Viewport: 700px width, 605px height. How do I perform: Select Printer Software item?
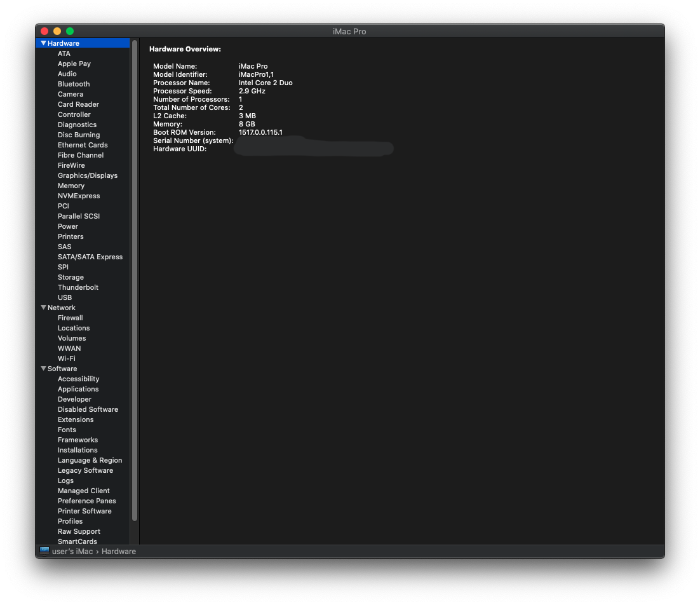(x=84, y=511)
